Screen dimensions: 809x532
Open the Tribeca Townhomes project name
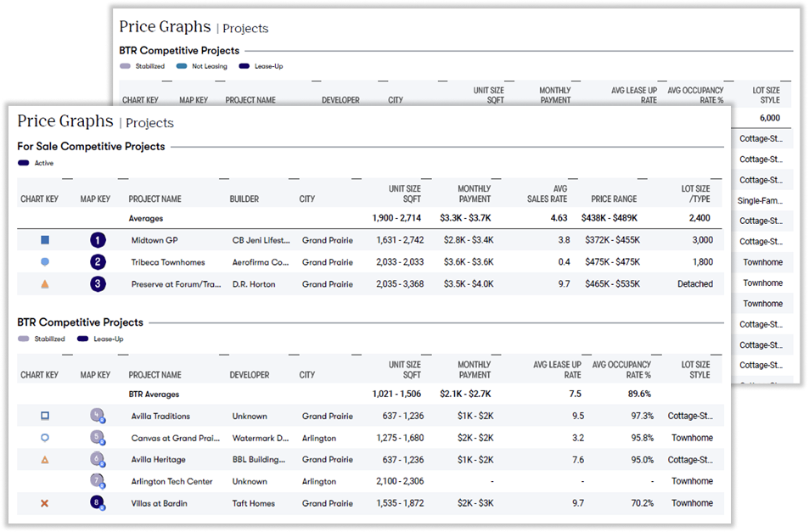pyautogui.click(x=166, y=262)
